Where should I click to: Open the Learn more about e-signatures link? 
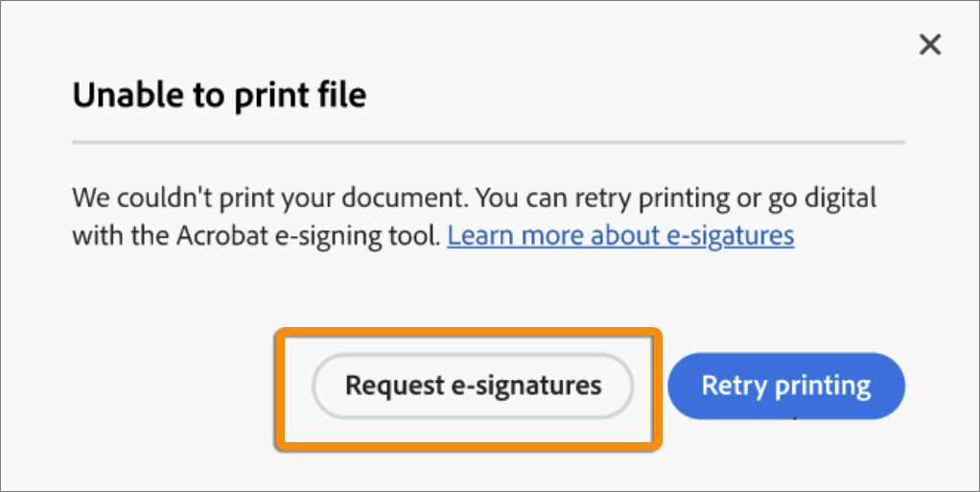point(620,235)
